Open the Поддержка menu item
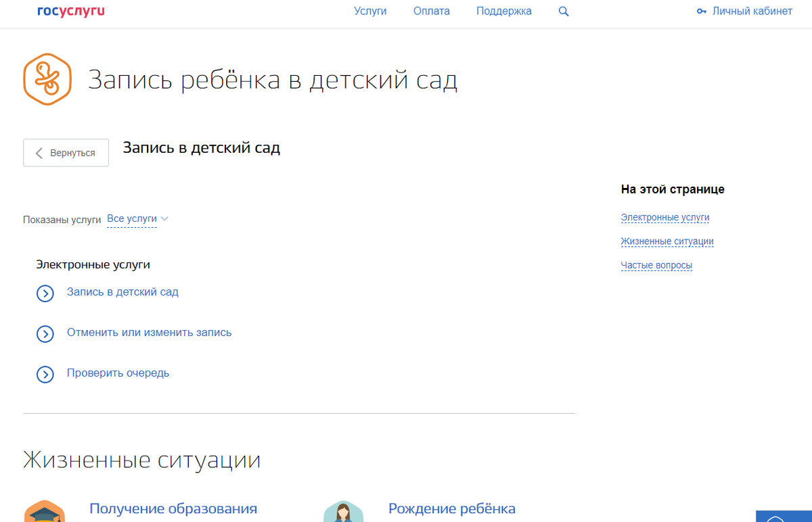This screenshot has width=812, height=522. point(504,11)
